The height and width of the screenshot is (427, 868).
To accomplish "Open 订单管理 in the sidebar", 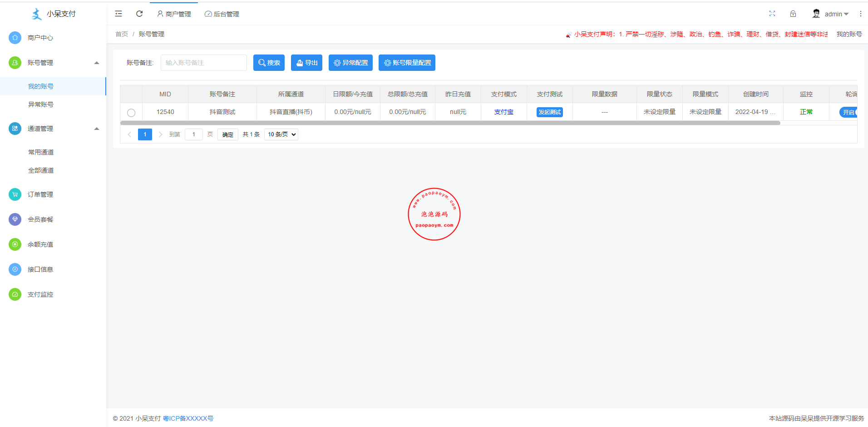I will [x=40, y=194].
